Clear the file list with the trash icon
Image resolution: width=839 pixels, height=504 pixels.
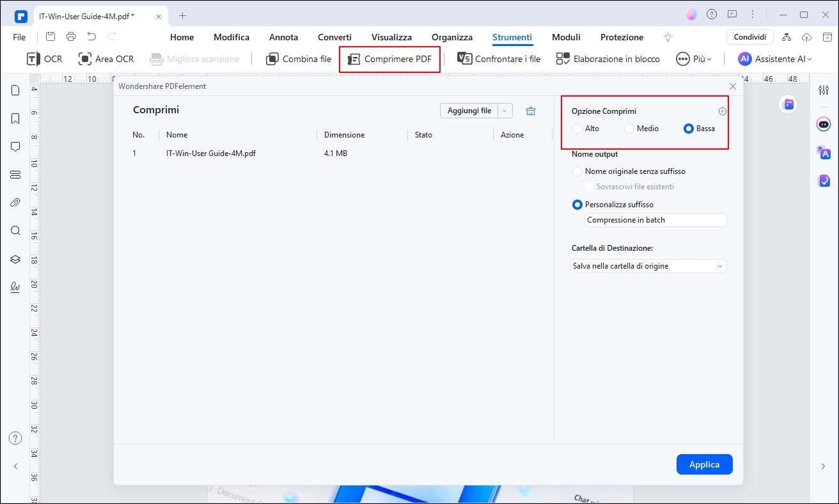pos(530,111)
